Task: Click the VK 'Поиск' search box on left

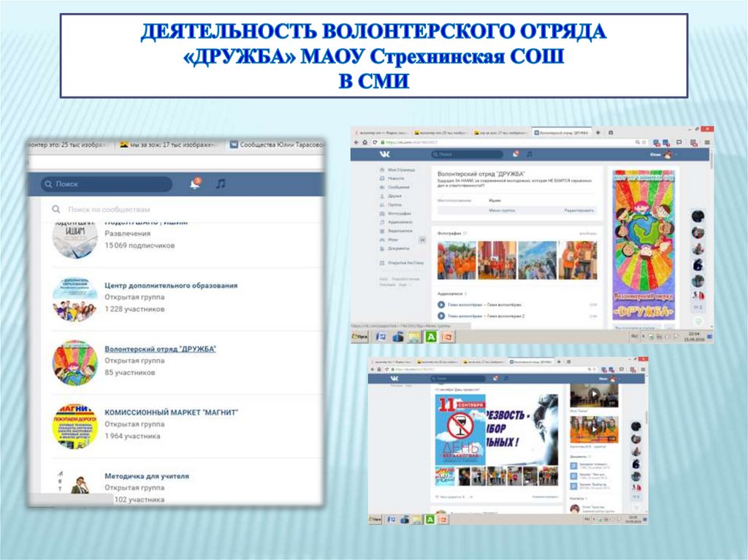Action: click(x=106, y=184)
